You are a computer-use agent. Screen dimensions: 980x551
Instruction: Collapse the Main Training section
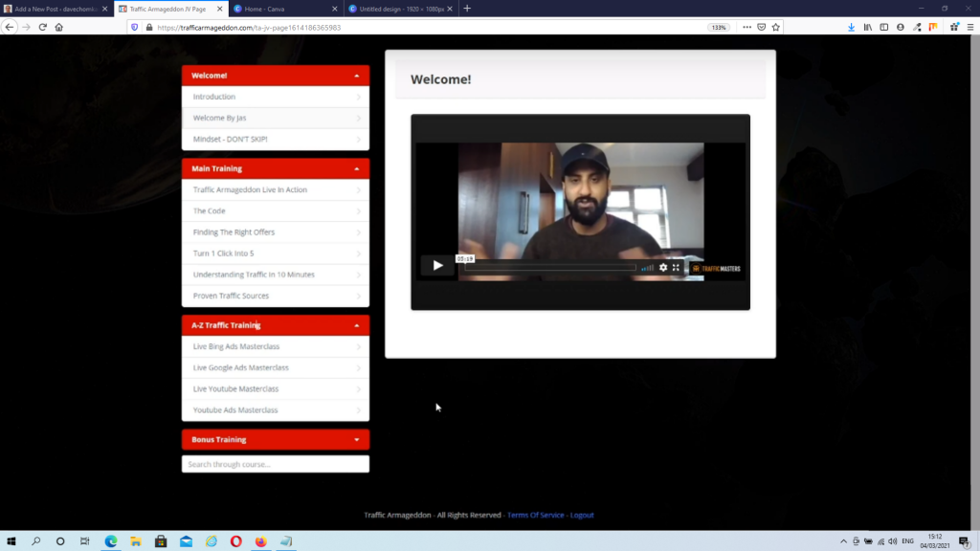click(x=276, y=168)
